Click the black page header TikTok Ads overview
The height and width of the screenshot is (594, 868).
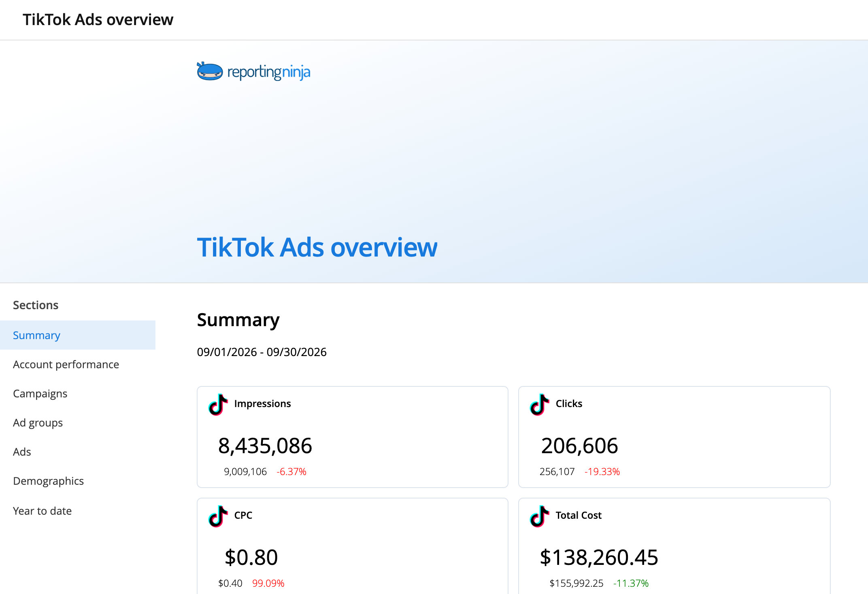point(98,19)
